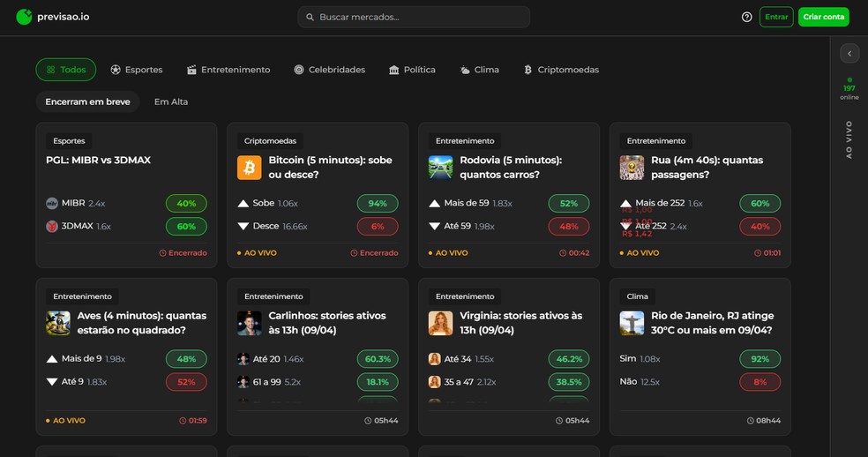Click the down triangle beside Até 9
Image resolution: width=868 pixels, height=457 pixels.
[x=51, y=382]
